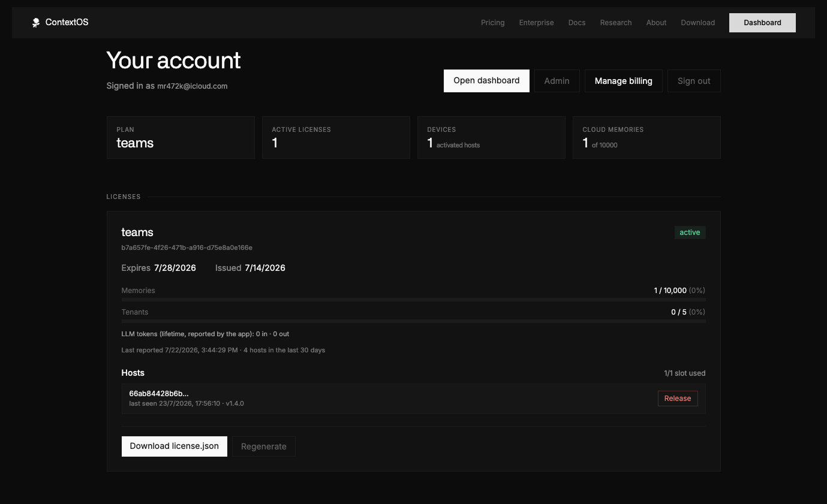Click the ContextOS logo icon

pyautogui.click(x=36, y=23)
